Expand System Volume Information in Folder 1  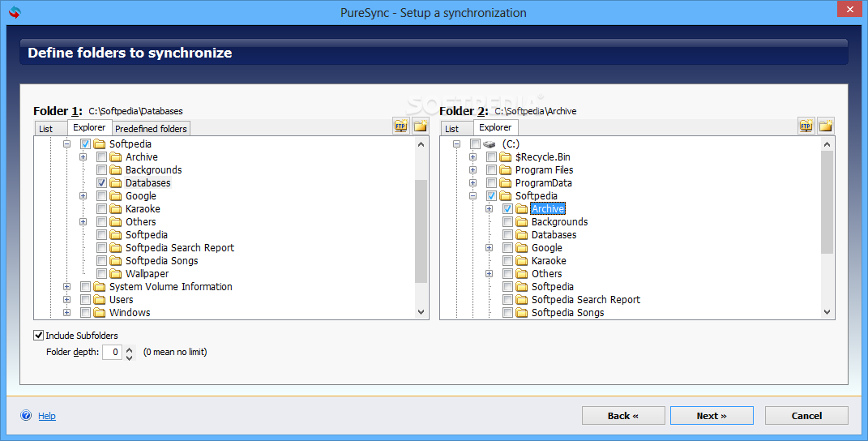point(67,287)
